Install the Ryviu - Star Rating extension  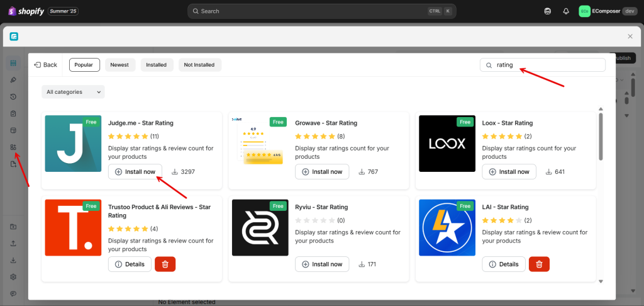point(322,264)
